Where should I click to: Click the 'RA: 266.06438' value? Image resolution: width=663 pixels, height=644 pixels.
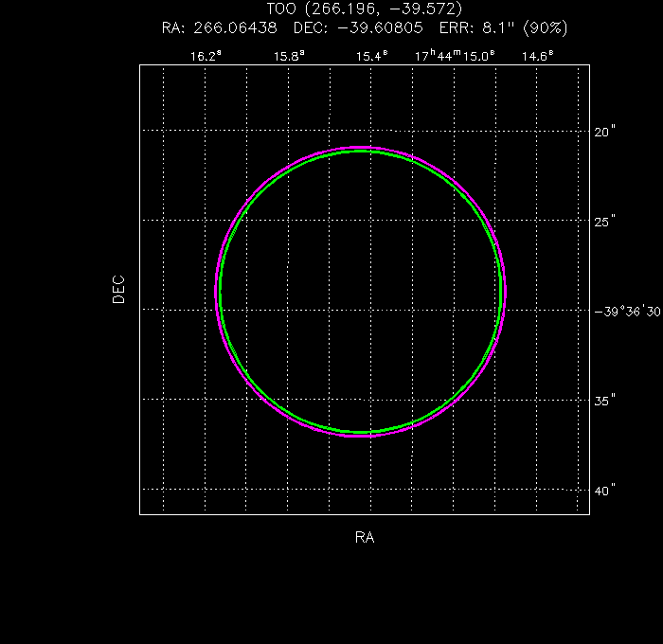pos(220,27)
